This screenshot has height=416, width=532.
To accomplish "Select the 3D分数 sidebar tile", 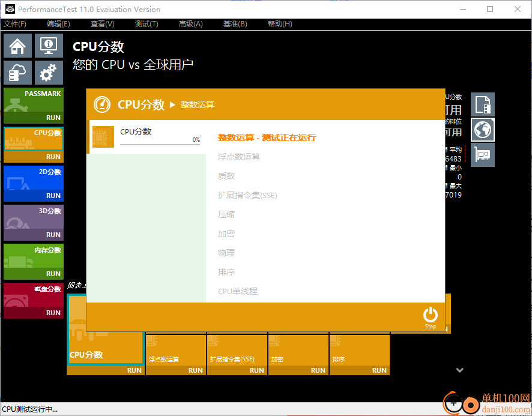I will pyautogui.click(x=34, y=217).
